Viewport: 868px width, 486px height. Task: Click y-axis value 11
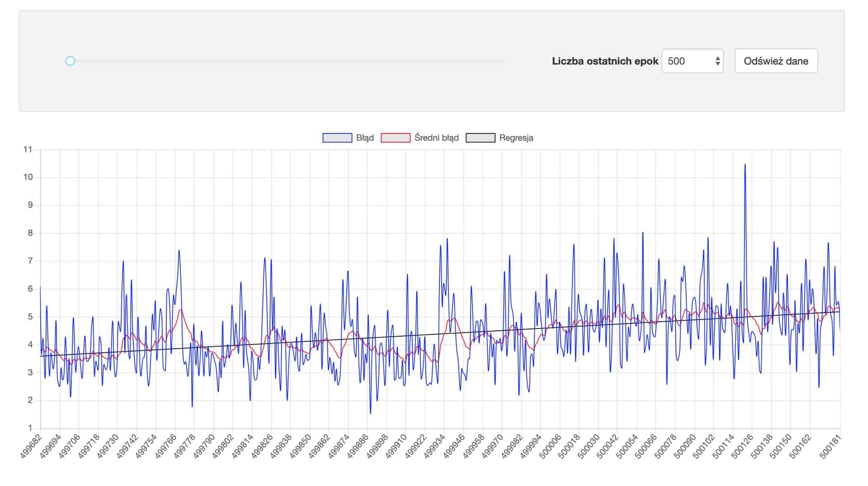pyautogui.click(x=28, y=149)
